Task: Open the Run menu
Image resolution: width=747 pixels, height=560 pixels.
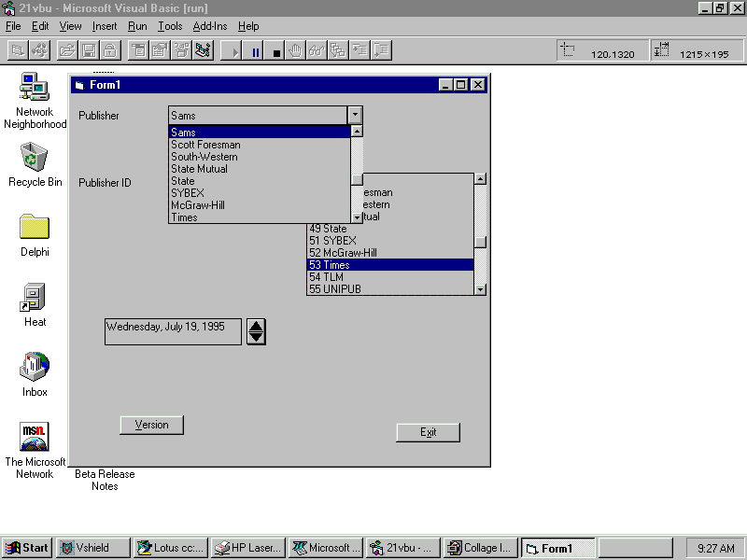Action: [x=137, y=26]
